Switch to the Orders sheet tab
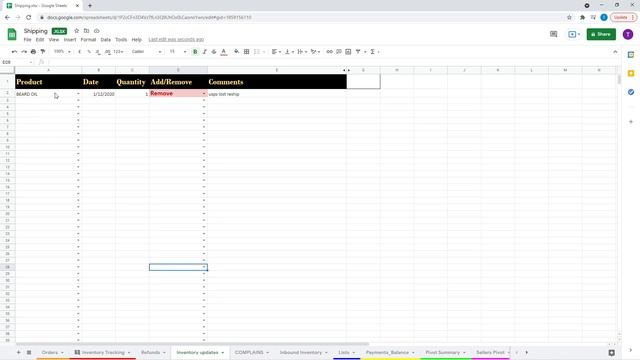 52,352
